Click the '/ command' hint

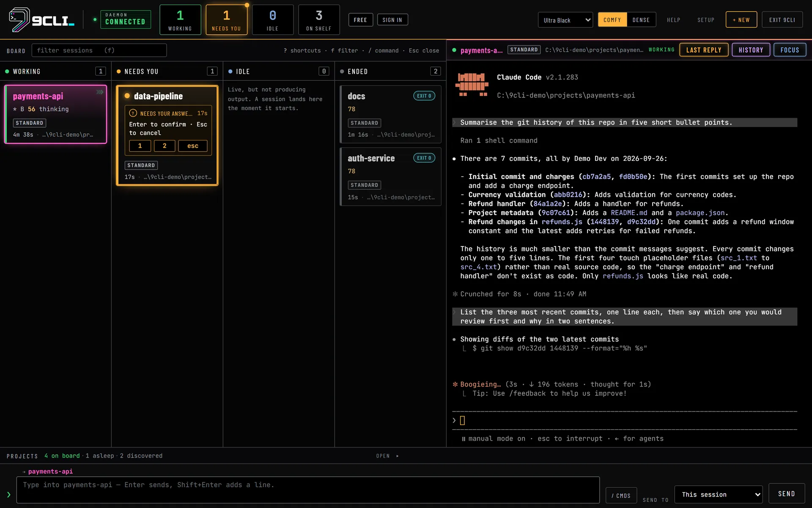coord(383,50)
